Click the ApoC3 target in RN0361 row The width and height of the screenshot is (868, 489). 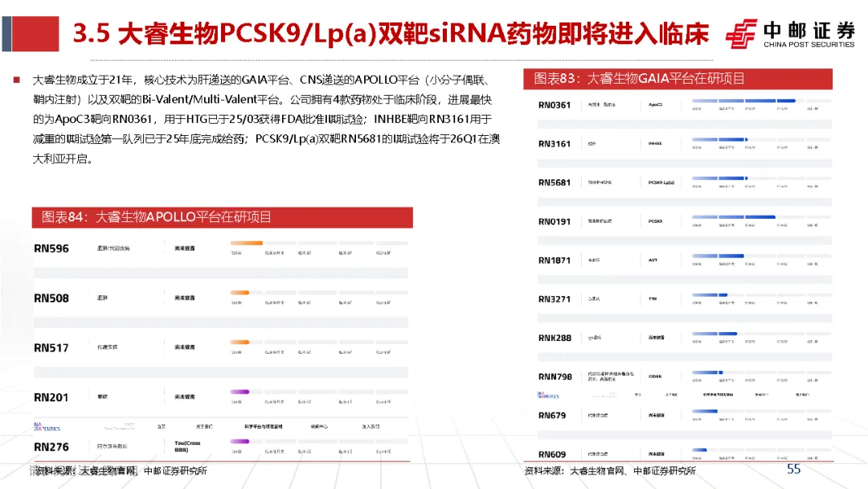pyautogui.click(x=656, y=105)
